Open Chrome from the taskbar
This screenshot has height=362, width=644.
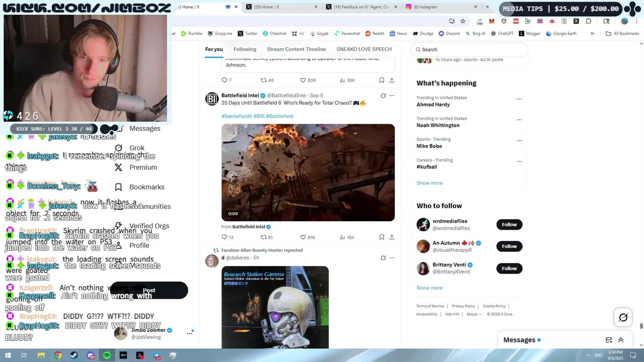(58, 355)
